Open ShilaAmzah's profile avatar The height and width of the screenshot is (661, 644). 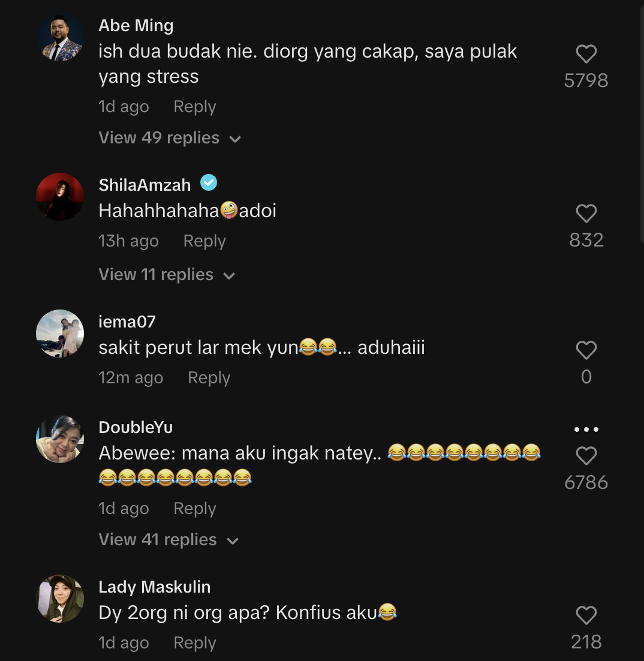pos(60,197)
